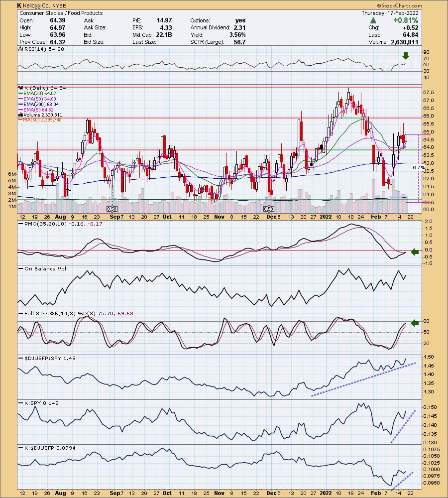The width and height of the screenshot is (448, 498).
Task: Click the Mkt Cap value 22.1B
Action: click(164, 35)
